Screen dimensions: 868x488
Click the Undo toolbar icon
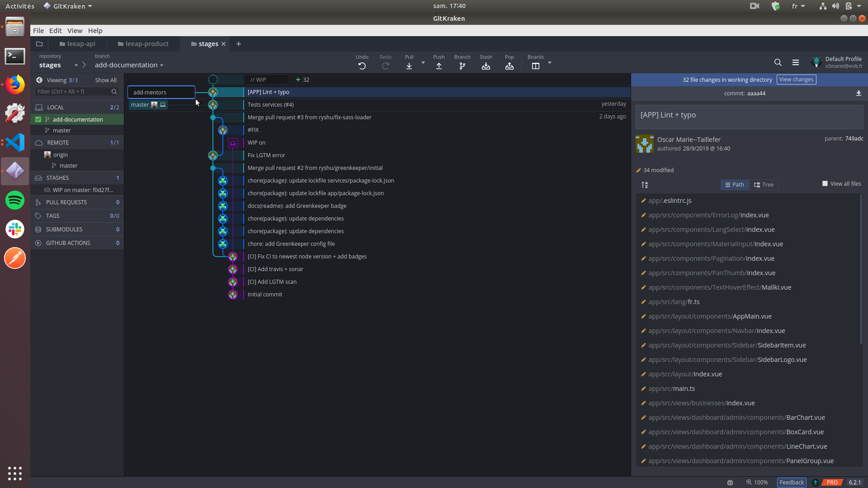[362, 66]
